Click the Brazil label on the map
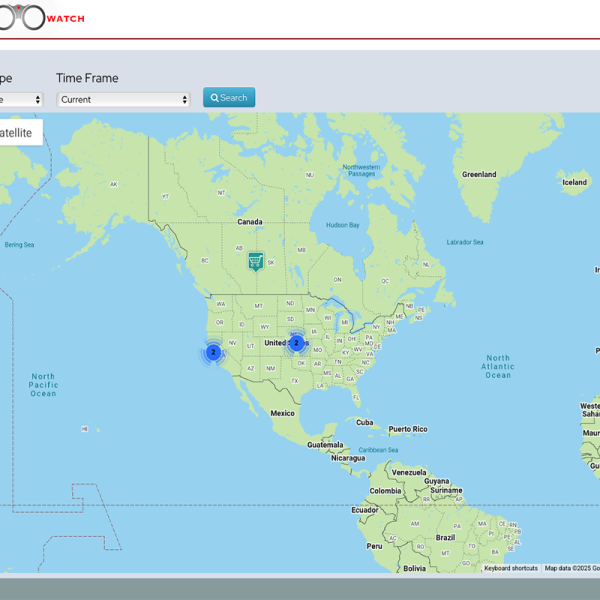Screen dimensions: 600x600 tap(445, 537)
